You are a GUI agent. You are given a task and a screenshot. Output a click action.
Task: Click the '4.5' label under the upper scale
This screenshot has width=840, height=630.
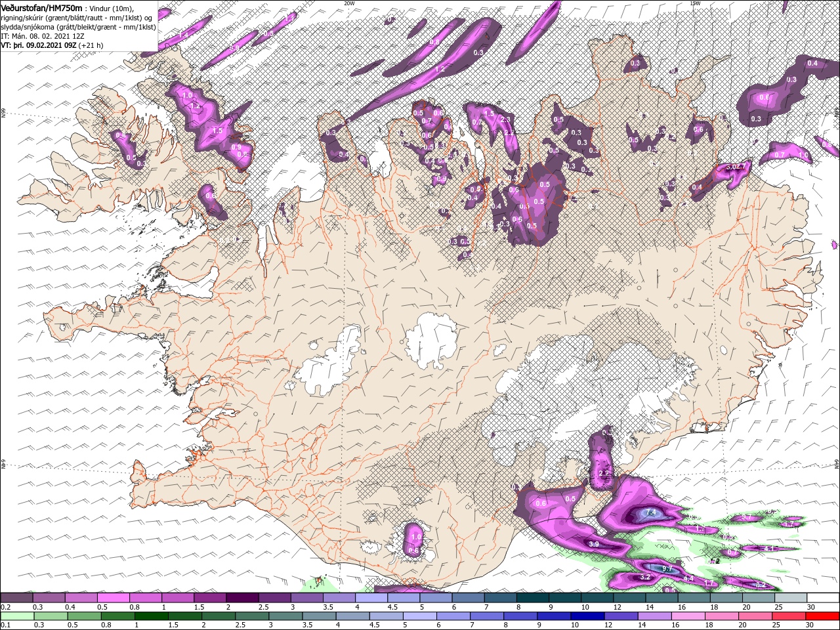[392, 607]
